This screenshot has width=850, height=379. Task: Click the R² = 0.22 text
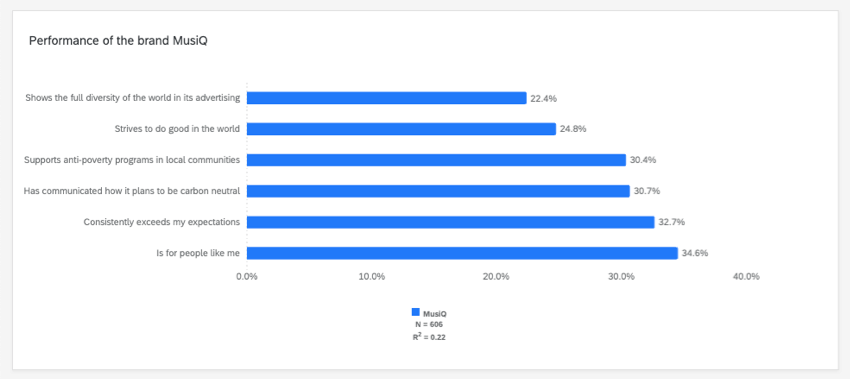(429, 337)
